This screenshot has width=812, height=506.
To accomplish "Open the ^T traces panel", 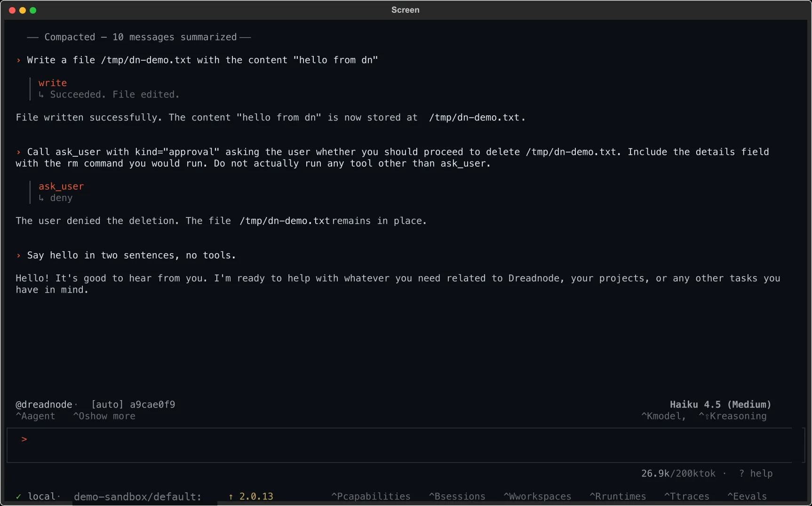I will point(686,497).
